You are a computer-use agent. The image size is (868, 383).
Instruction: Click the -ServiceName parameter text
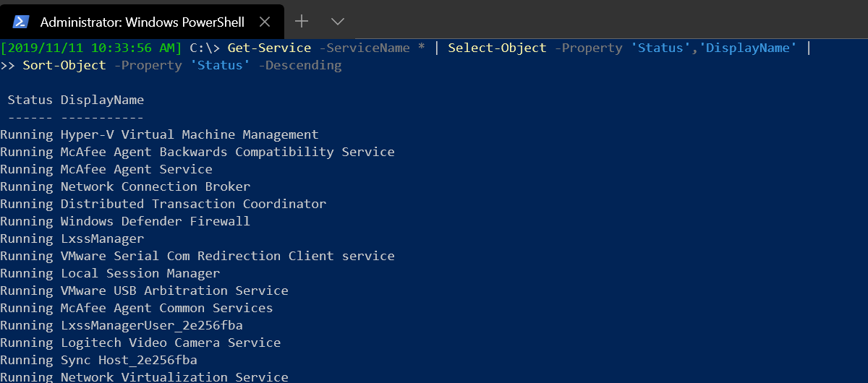click(364, 48)
